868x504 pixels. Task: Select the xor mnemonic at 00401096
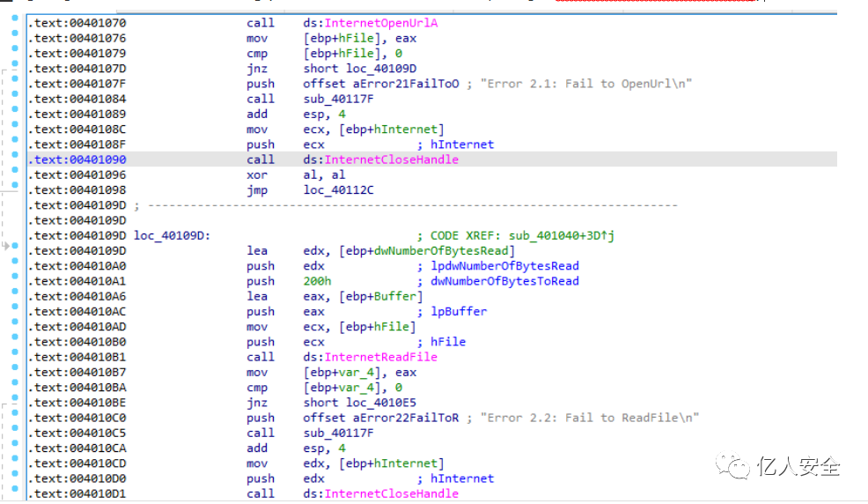tap(257, 175)
